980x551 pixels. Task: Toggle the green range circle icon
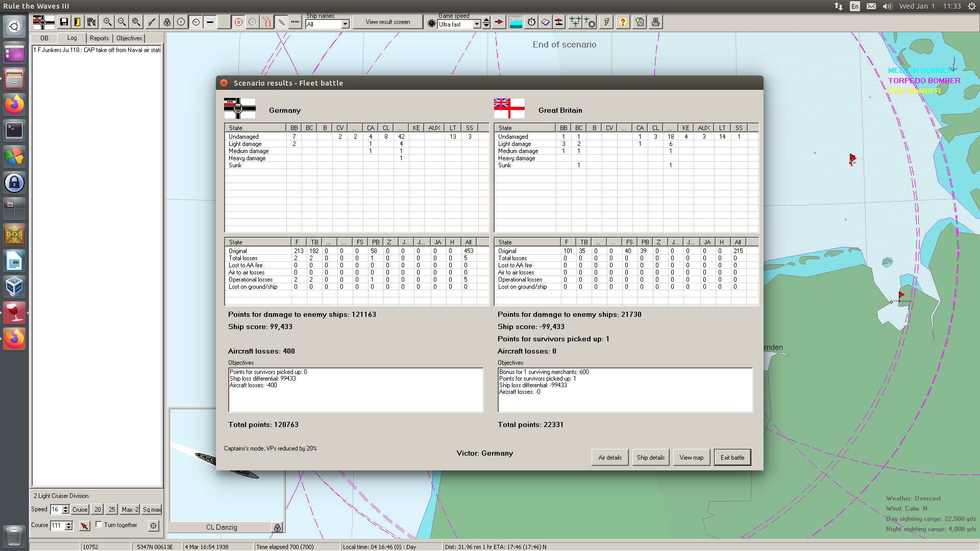(x=224, y=22)
